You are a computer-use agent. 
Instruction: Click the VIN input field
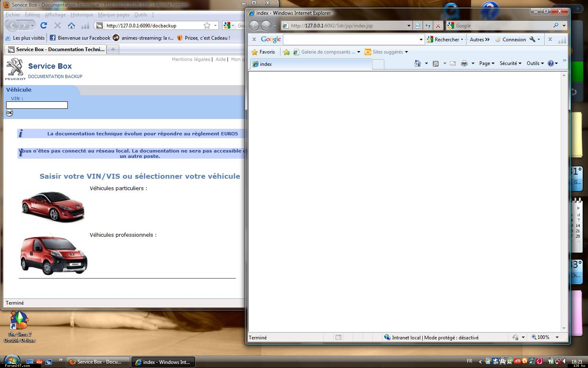[x=37, y=105]
